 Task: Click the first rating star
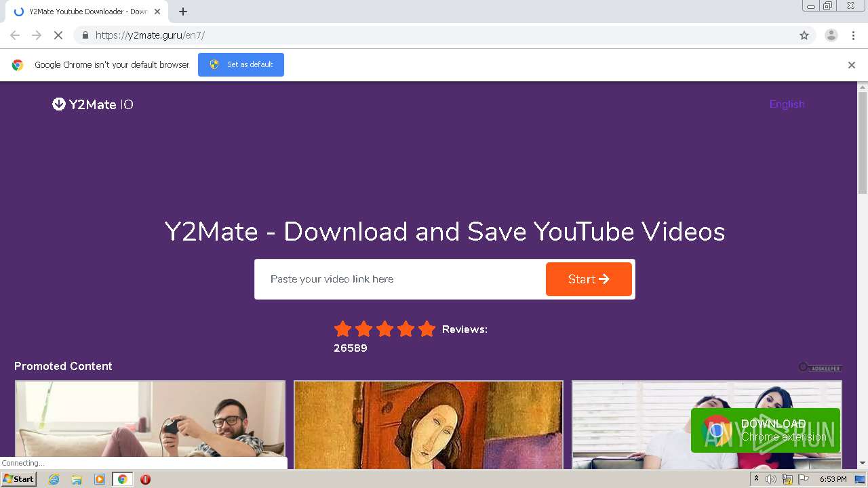click(x=342, y=329)
